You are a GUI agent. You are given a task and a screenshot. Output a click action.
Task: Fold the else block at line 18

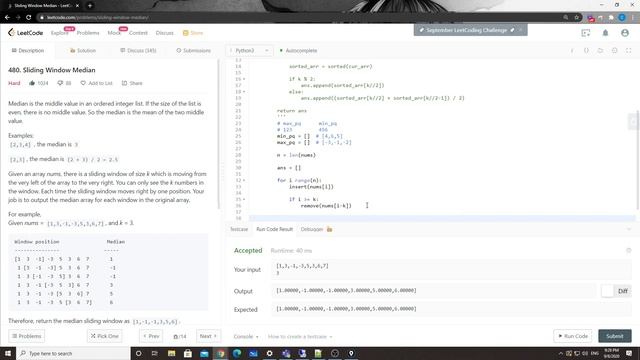point(244,92)
